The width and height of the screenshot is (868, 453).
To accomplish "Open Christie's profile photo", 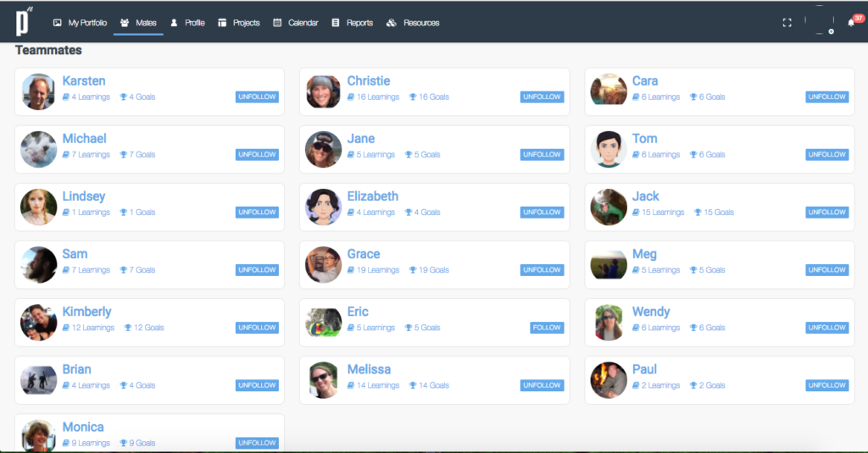I will (323, 91).
